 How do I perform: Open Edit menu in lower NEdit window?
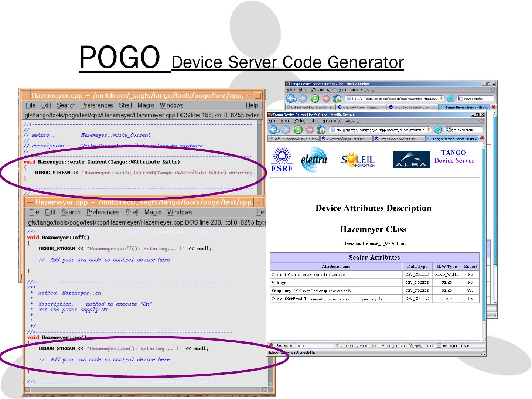[50, 212]
